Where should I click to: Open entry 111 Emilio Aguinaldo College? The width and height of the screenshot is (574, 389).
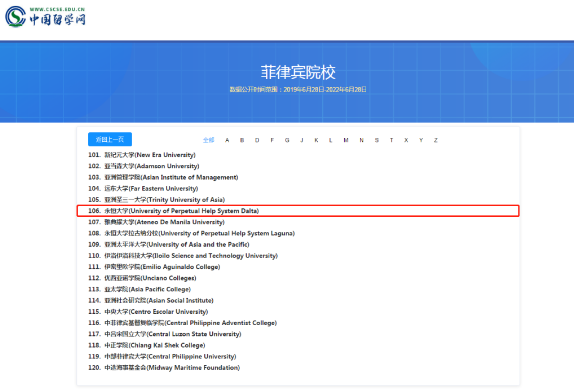point(154,267)
